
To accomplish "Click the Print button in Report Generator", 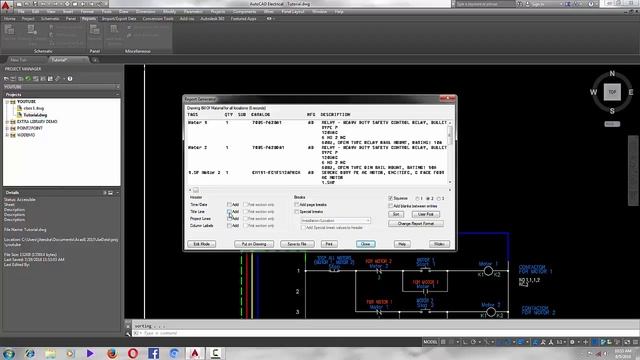I will pyautogui.click(x=329, y=244).
